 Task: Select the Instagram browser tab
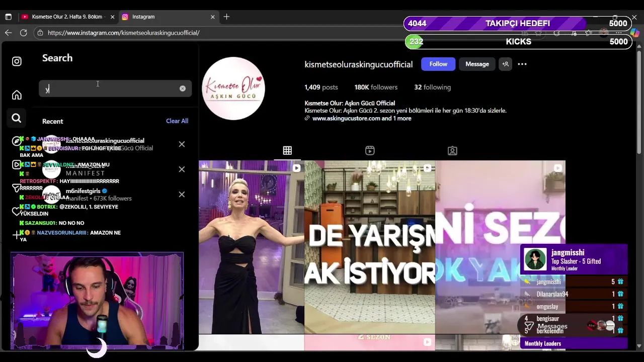pos(168,17)
